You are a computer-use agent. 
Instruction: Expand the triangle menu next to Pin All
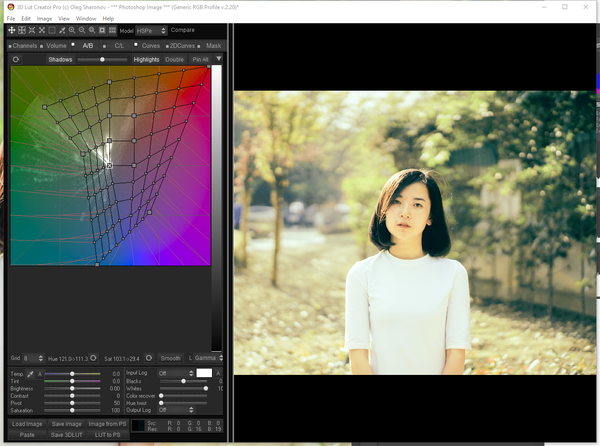click(x=218, y=59)
